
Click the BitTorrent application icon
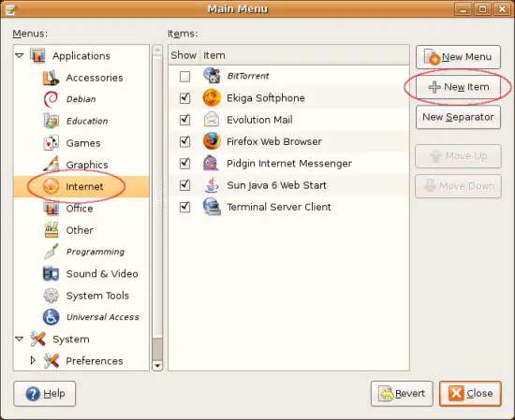(212, 76)
